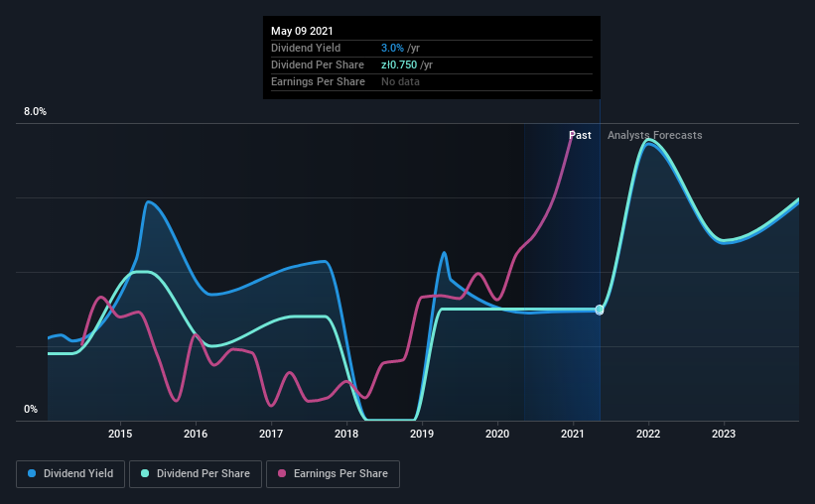Click the 2021 x-axis label
Image resolution: width=815 pixels, height=504 pixels.
tap(573, 434)
